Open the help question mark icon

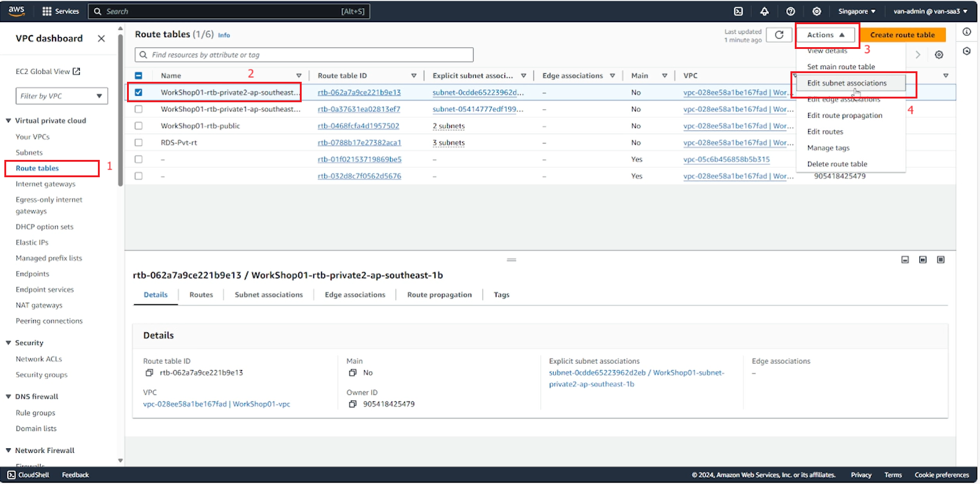click(x=790, y=11)
